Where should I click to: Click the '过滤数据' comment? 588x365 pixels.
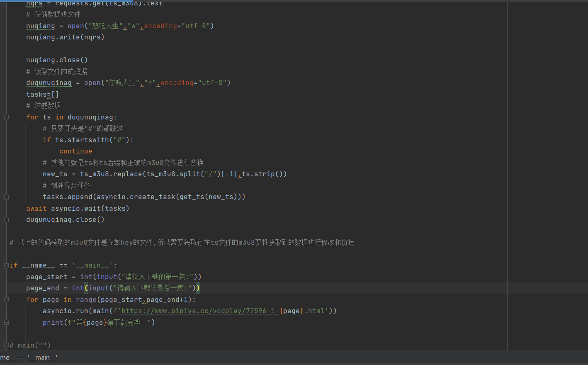(43, 106)
